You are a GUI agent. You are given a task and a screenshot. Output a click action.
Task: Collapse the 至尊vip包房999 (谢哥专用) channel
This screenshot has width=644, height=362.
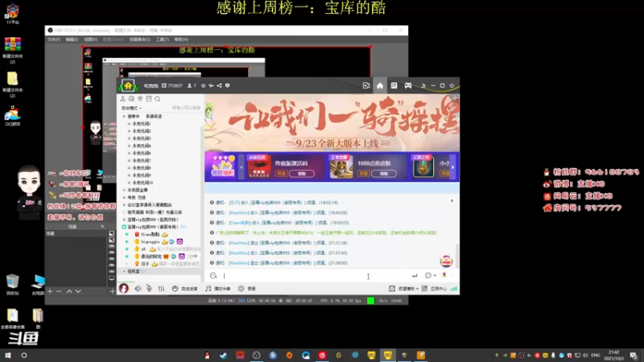[124, 227]
